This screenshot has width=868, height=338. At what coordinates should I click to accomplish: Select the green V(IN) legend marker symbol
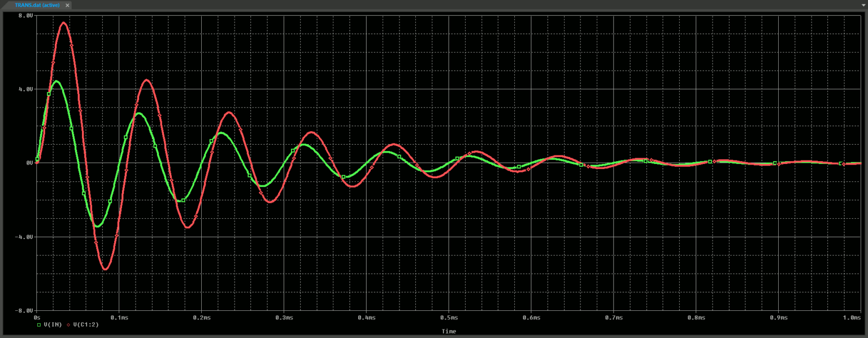[x=38, y=324]
